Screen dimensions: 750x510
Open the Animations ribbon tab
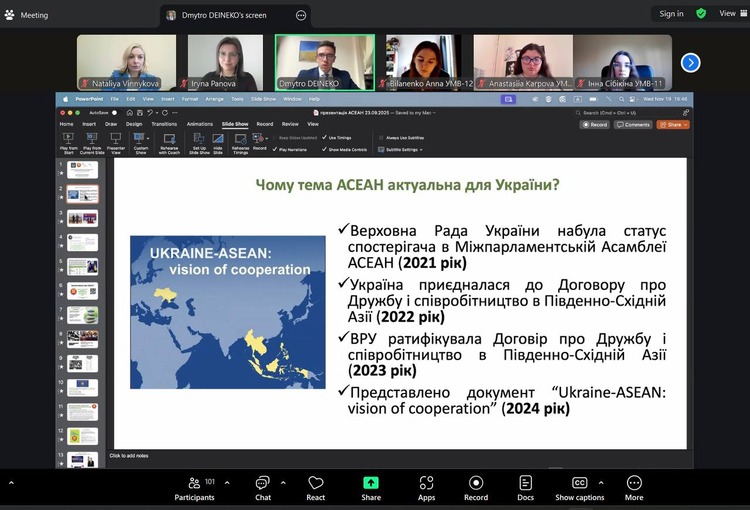pos(200,124)
